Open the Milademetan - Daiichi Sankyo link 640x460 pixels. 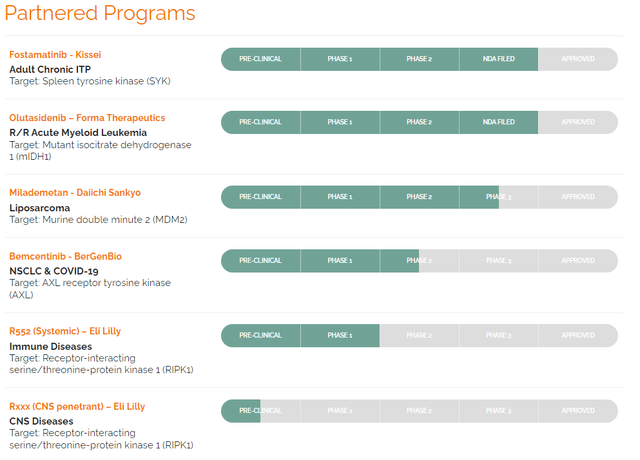click(x=75, y=193)
